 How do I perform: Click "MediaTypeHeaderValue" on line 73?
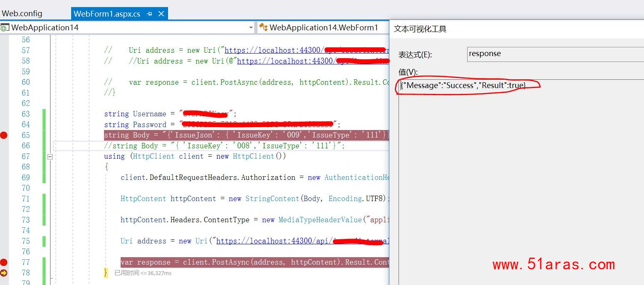point(320,220)
